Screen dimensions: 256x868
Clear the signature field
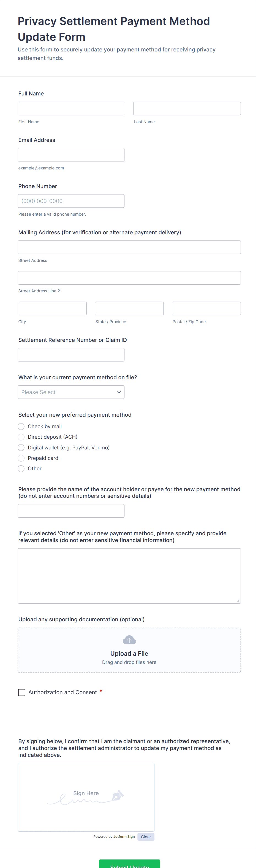coord(146,837)
